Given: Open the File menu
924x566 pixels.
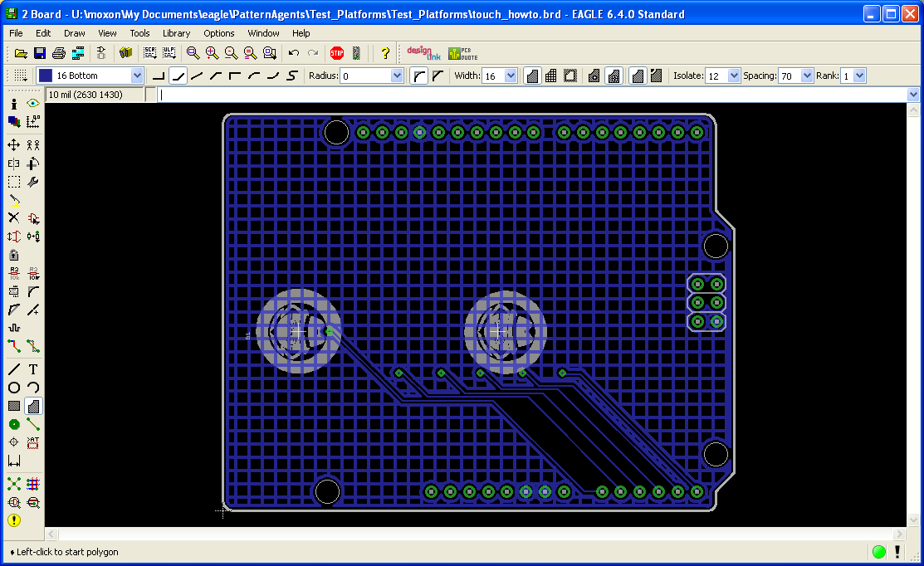Looking at the screenshot, I should pyautogui.click(x=16, y=33).
